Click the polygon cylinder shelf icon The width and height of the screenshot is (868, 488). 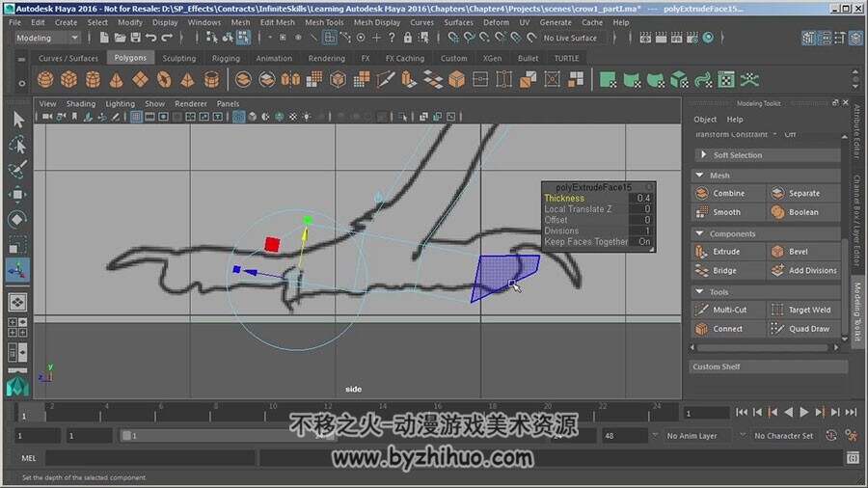coord(93,80)
